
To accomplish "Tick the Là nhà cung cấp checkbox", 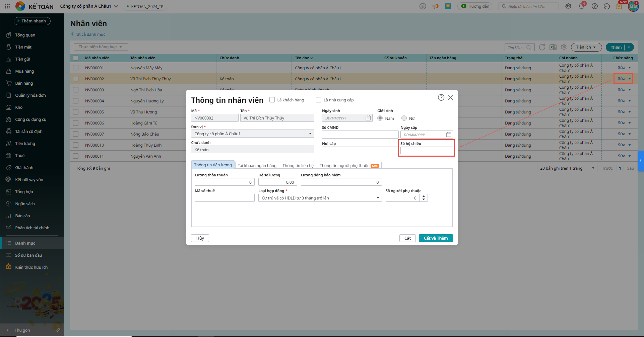I will point(319,100).
